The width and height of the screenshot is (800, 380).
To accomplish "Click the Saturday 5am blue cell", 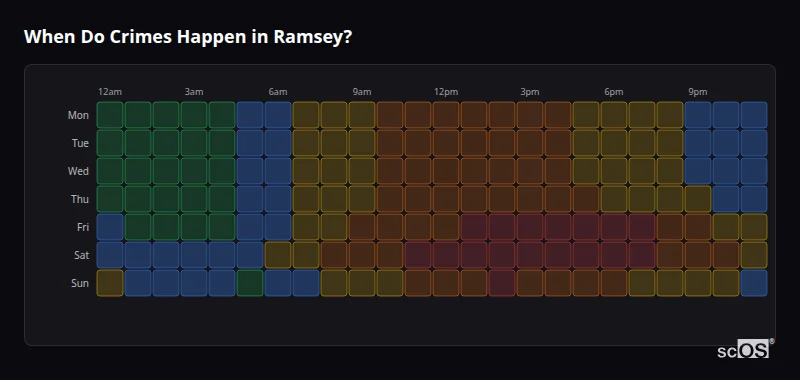I will (x=250, y=255).
